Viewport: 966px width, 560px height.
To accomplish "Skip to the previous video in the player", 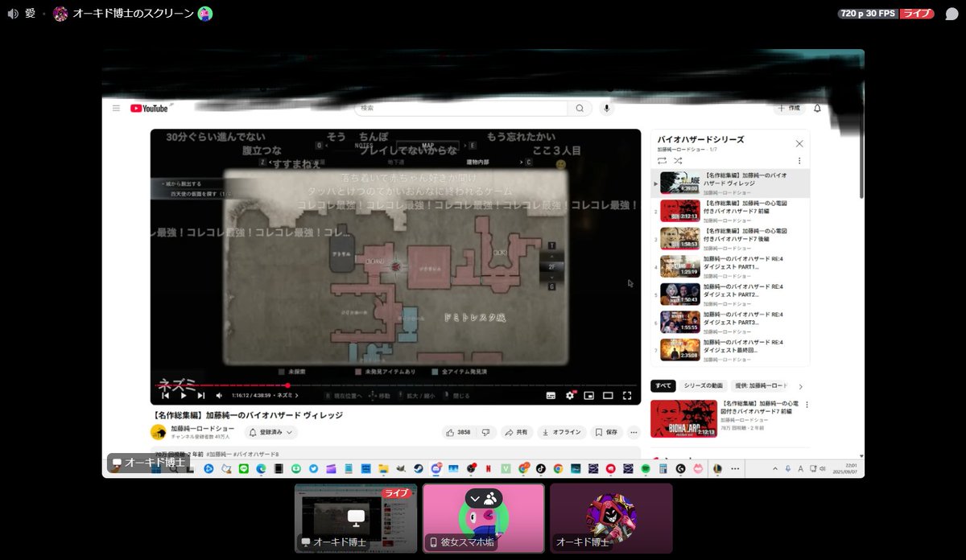I will pos(165,395).
